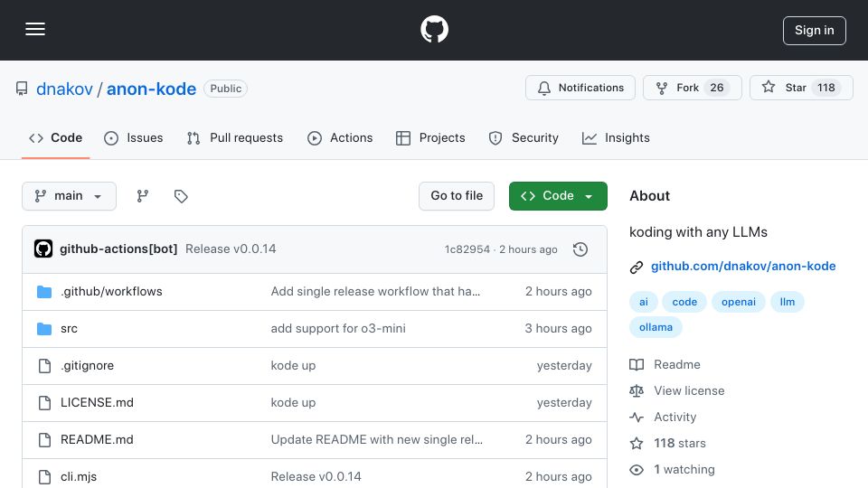Open the dnakov owner profile link

click(64, 89)
